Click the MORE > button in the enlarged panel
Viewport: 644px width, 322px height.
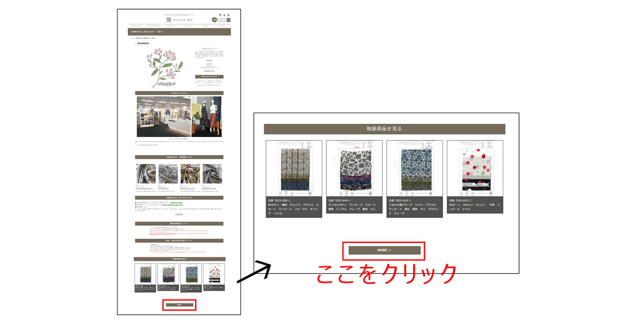[384, 250]
